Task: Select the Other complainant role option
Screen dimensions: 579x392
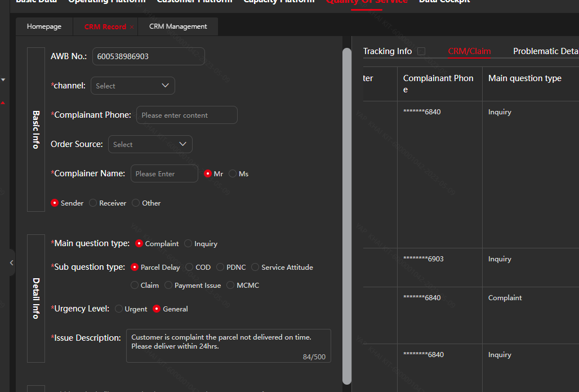Action: coord(136,203)
